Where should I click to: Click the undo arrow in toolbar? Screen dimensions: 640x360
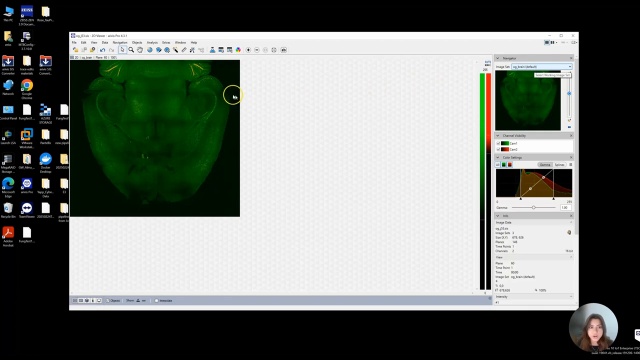[x=102, y=50]
